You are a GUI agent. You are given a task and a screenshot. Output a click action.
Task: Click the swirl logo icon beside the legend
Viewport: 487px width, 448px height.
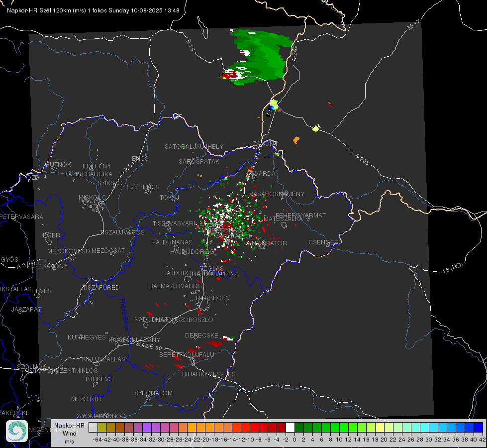(17, 431)
